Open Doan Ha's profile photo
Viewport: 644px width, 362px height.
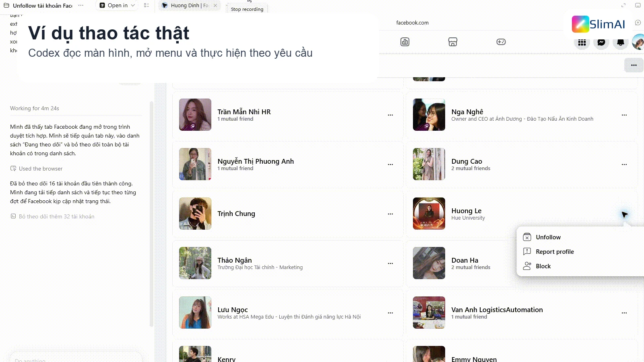click(x=429, y=263)
